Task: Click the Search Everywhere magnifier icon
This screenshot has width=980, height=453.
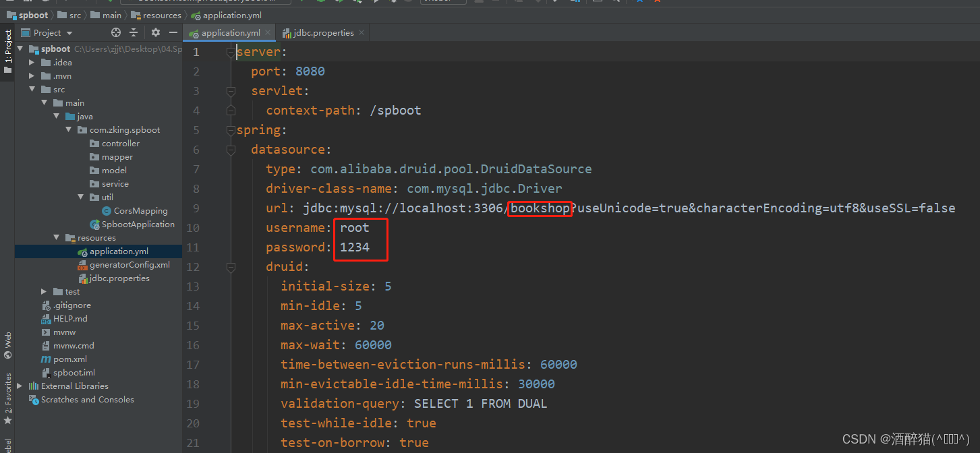Action: pyautogui.click(x=618, y=3)
